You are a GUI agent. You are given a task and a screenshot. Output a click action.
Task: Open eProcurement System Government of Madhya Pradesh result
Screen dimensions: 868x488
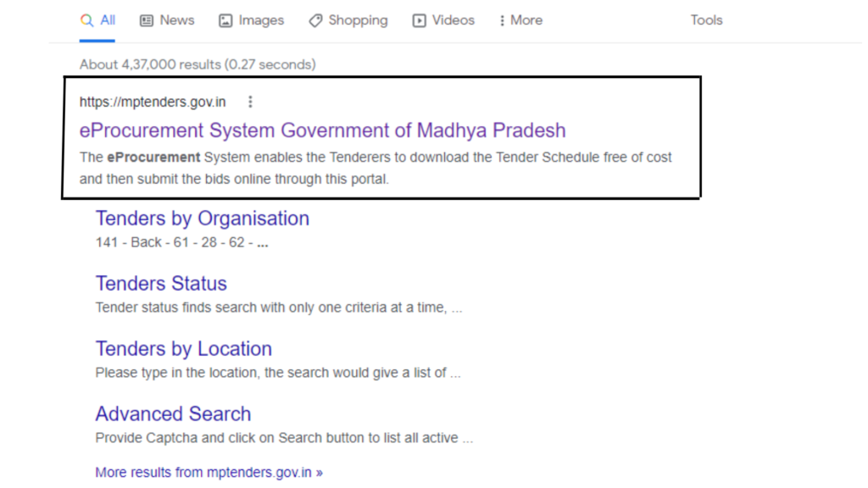click(x=322, y=130)
